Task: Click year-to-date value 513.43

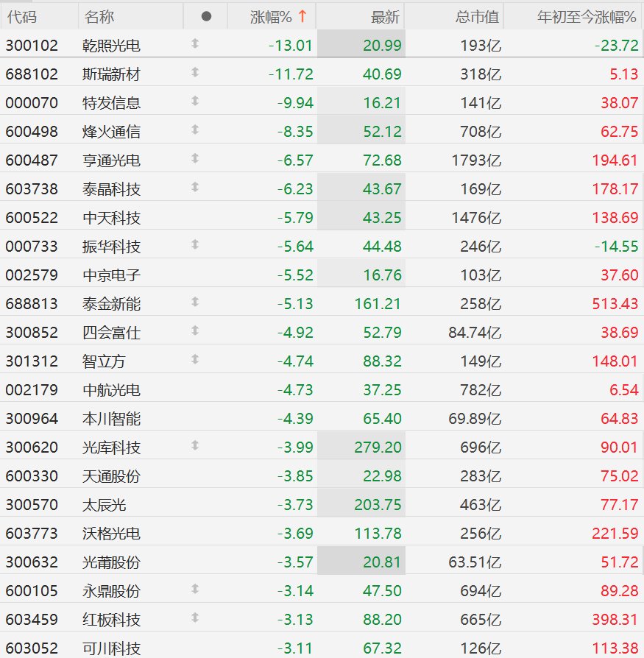Action: (x=615, y=304)
